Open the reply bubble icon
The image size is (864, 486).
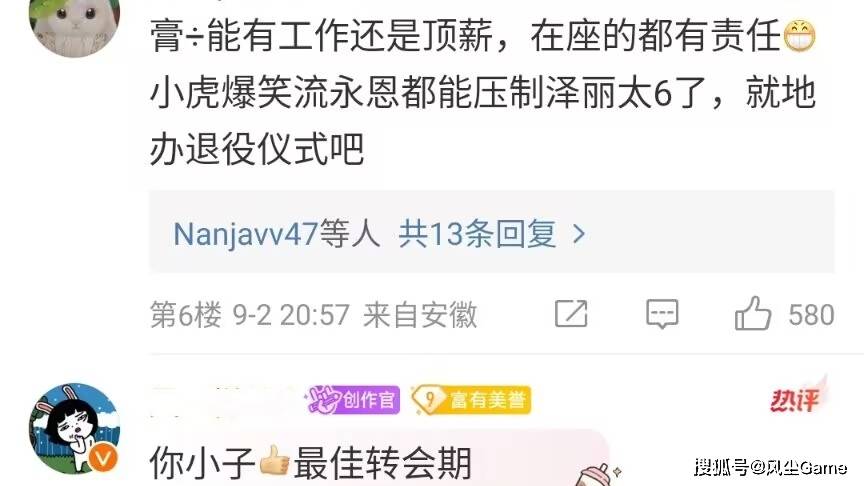(662, 314)
